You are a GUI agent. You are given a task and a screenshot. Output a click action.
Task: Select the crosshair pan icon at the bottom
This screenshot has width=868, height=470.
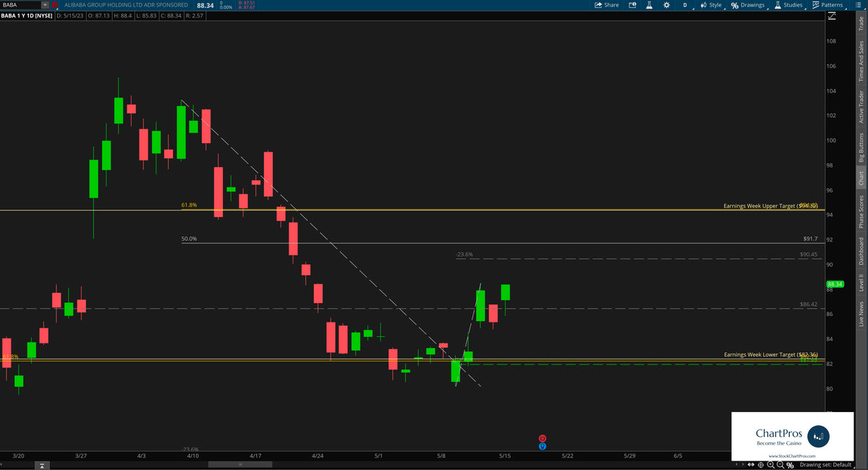pyautogui.click(x=760, y=465)
